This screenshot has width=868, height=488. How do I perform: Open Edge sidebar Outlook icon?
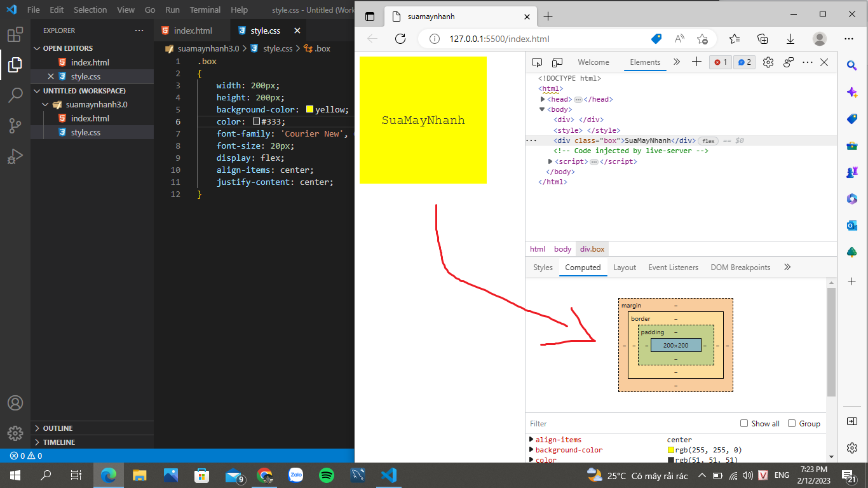pos(852,226)
